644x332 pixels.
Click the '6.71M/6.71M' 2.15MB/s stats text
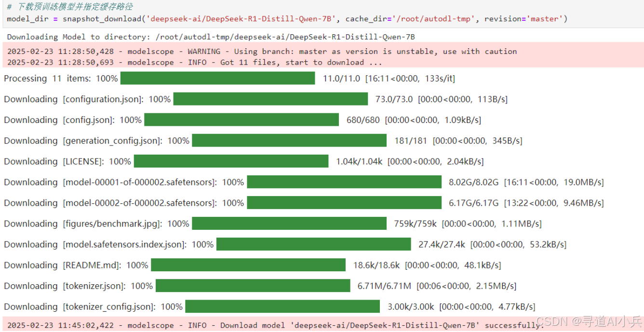pyautogui.click(x=437, y=286)
